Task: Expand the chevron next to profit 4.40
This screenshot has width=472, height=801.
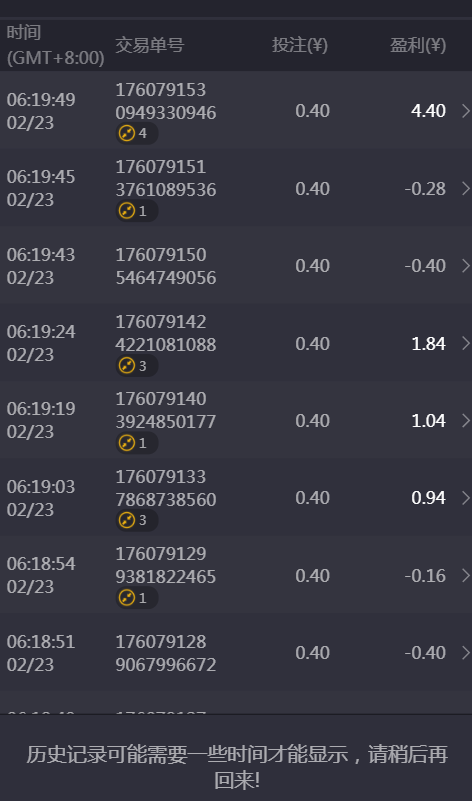Action: pos(465,111)
